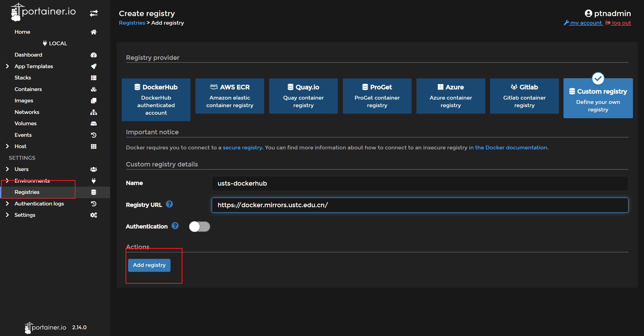Click the log out link
The width and height of the screenshot is (644, 336).
pyautogui.click(x=618, y=23)
